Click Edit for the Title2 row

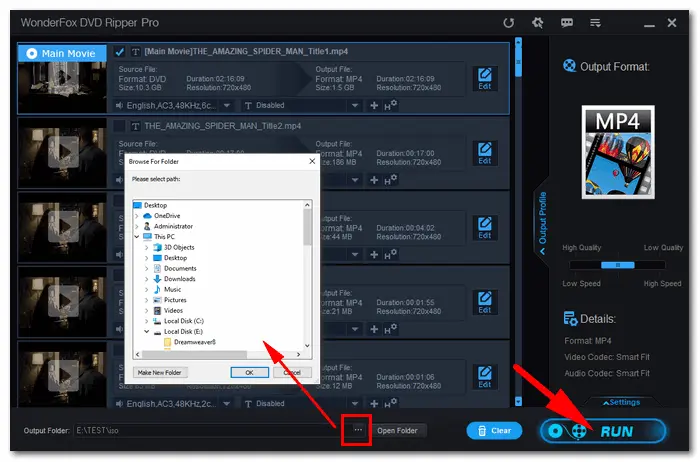(485, 154)
